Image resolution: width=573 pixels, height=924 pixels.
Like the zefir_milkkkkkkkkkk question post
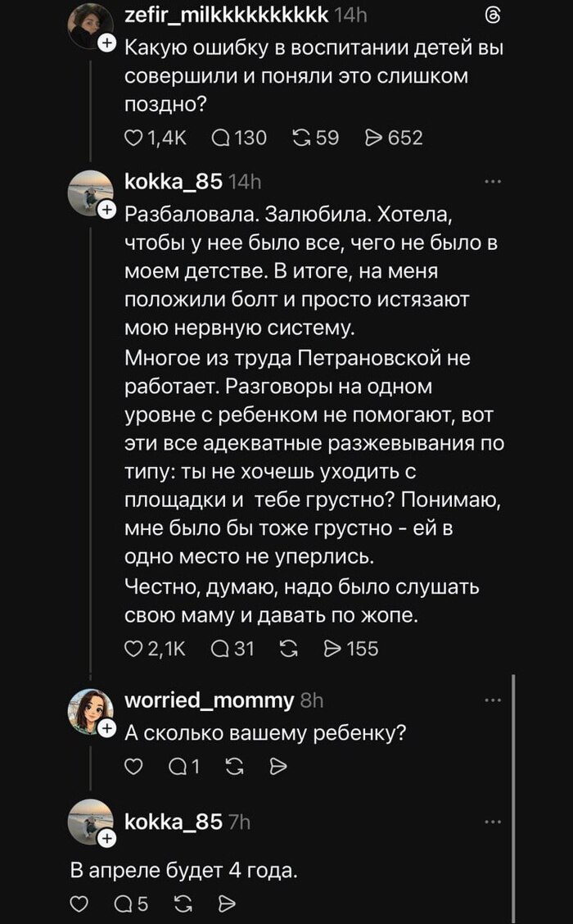click(x=133, y=138)
